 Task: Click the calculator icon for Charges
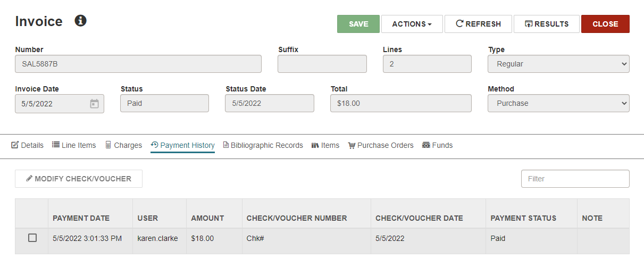(108, 145)
